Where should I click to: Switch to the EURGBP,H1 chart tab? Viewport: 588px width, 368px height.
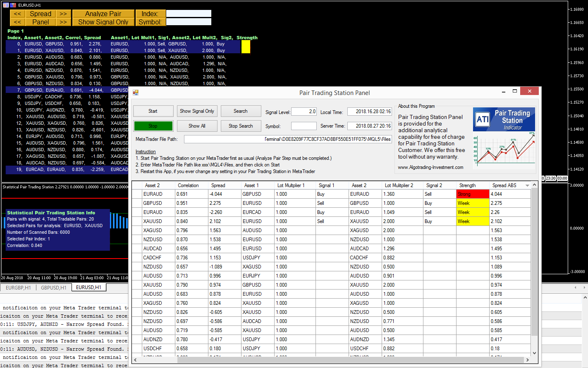click(18, 287)
